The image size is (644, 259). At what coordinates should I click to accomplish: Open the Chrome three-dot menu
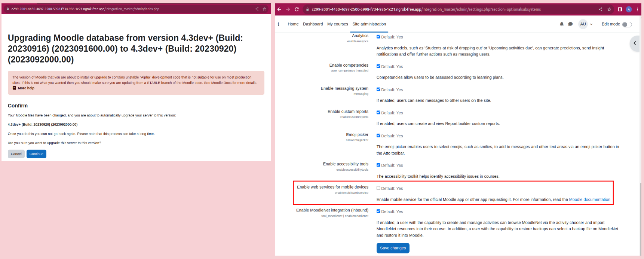[638, 9]
